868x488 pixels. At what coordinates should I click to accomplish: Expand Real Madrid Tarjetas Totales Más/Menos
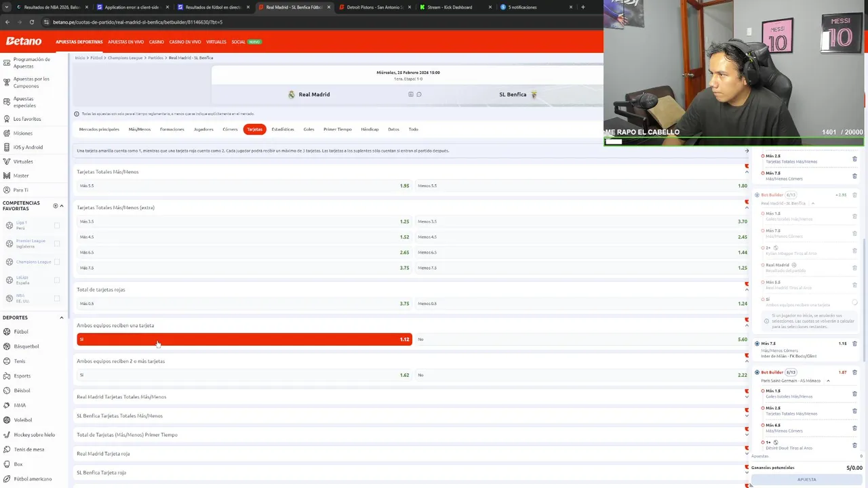click(x=412, y=396)
